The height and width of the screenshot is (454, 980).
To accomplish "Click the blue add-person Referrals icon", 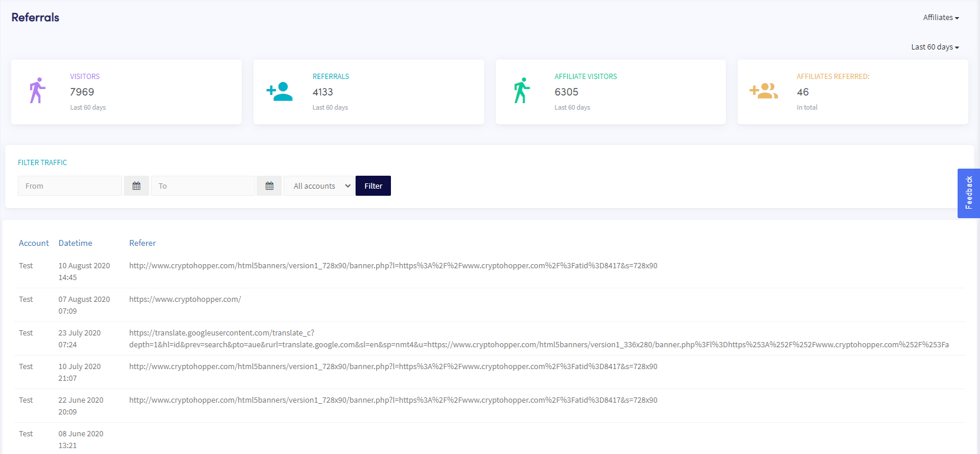I will (279, 91).
